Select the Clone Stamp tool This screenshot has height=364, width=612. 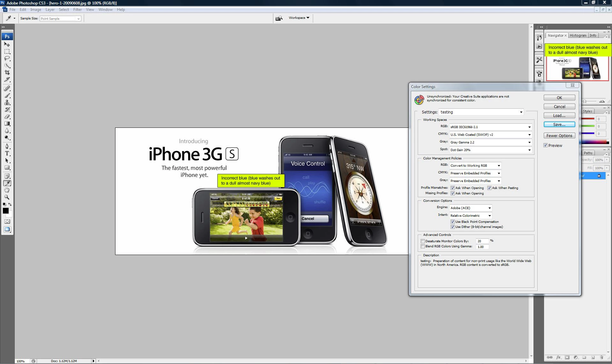coord(7,102)
